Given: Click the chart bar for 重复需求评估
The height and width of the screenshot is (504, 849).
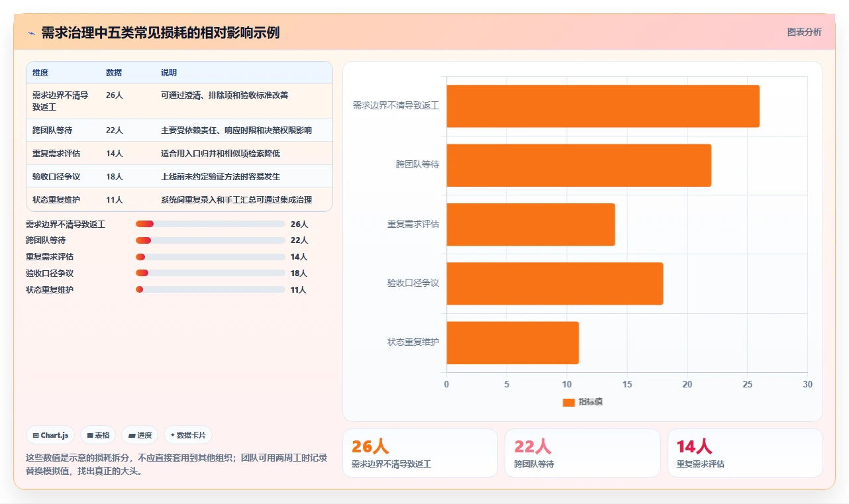Looking at the screenshot, I should (530, 224).
